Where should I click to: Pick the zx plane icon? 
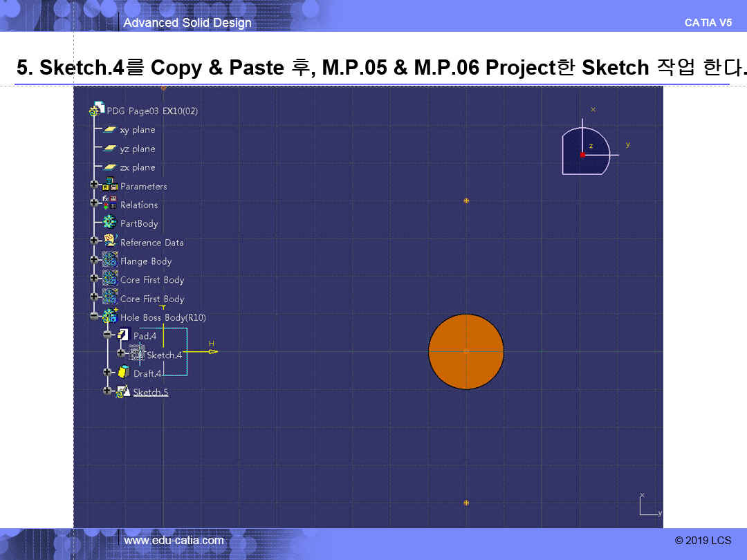(x=109, y=167)
